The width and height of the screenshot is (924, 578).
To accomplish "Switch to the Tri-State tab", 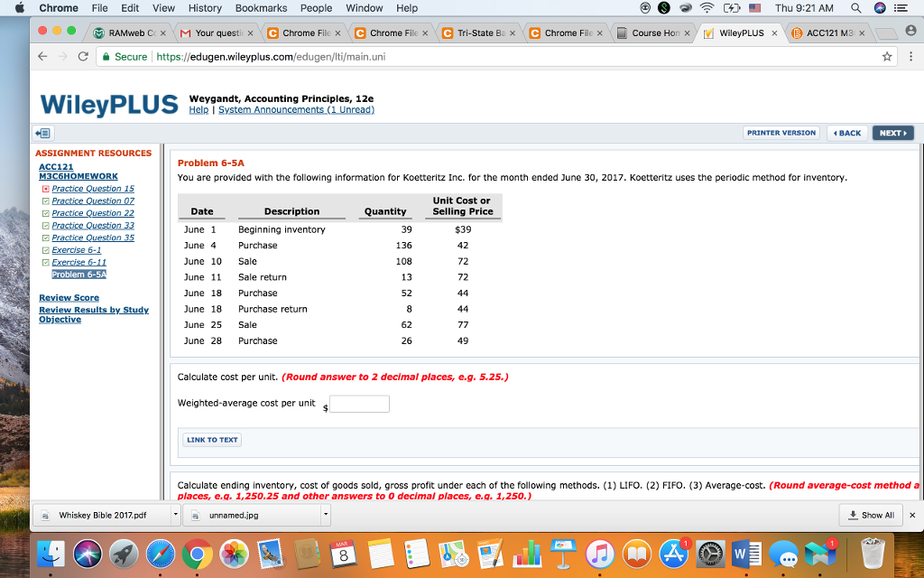I will 479,33.
